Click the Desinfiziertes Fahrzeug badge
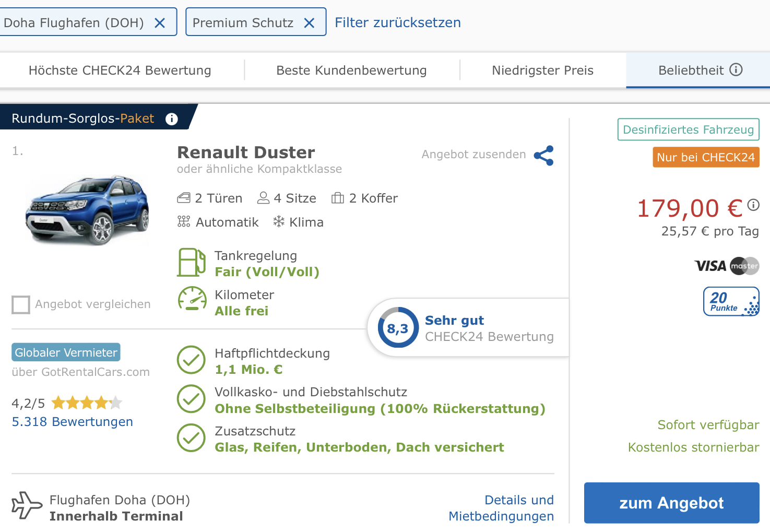The width and height of the screenshot is (770, 532). click(688, 129)
